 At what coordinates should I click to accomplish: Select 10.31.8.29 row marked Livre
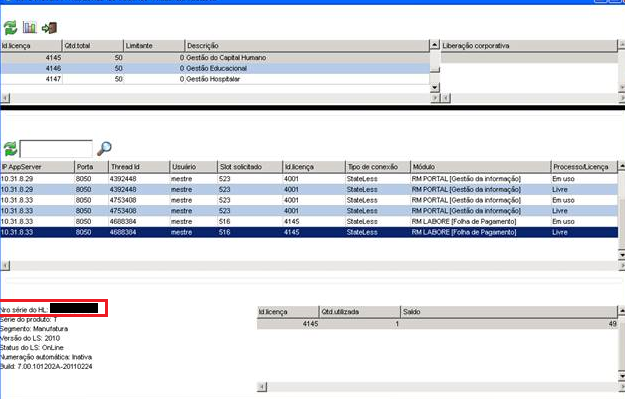click(x=309, y=189)
